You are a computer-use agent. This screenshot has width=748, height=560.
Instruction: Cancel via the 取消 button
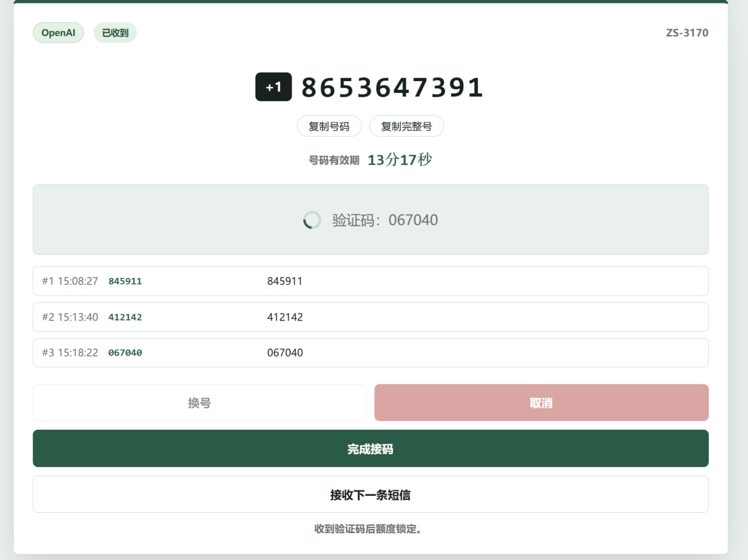(541, 403)
